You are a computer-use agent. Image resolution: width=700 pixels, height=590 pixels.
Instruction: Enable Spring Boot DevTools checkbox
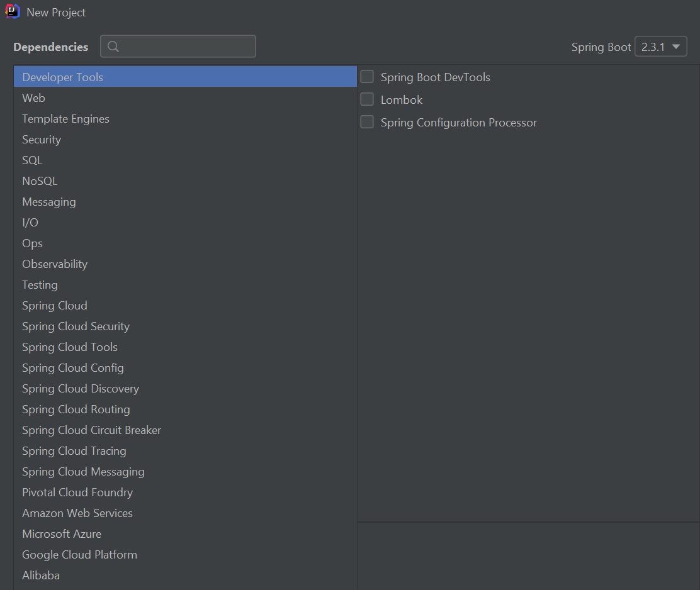(x=367, y=77)
